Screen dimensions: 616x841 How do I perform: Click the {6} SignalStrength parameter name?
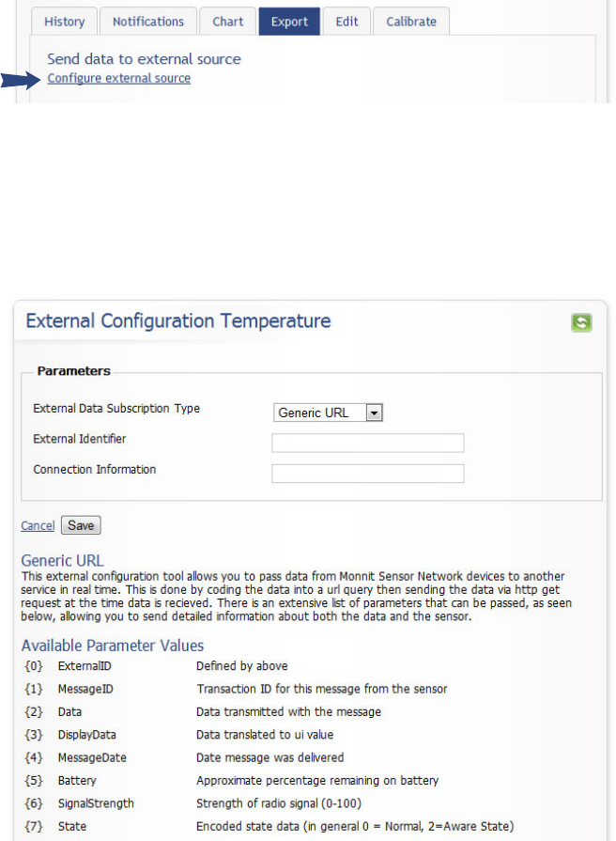point(96,803)
